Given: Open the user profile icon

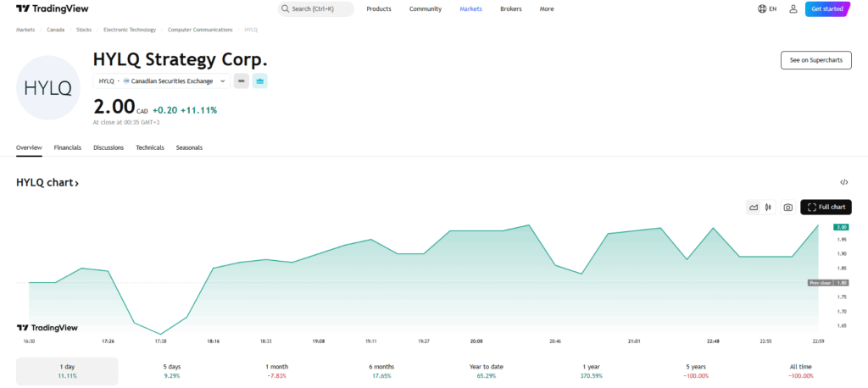Looking at the screenshot, I should 793,8.
